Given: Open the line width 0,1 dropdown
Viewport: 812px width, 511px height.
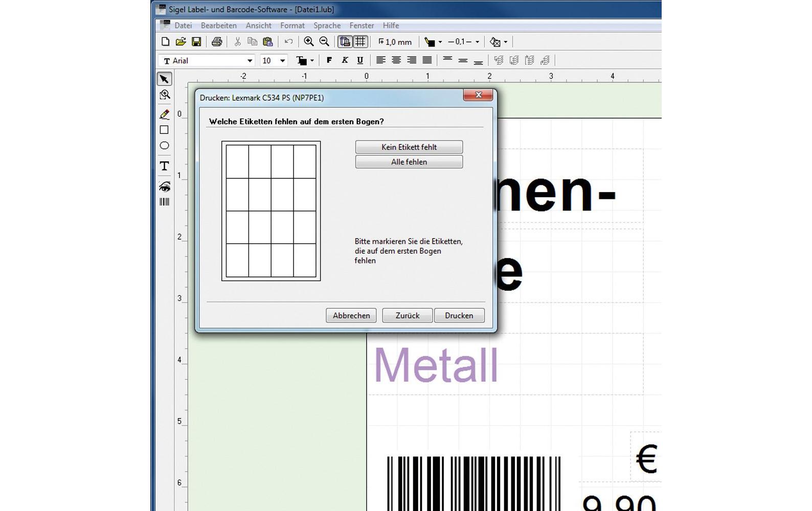Looking at the screenshot, I should click(x=477, y=42).
